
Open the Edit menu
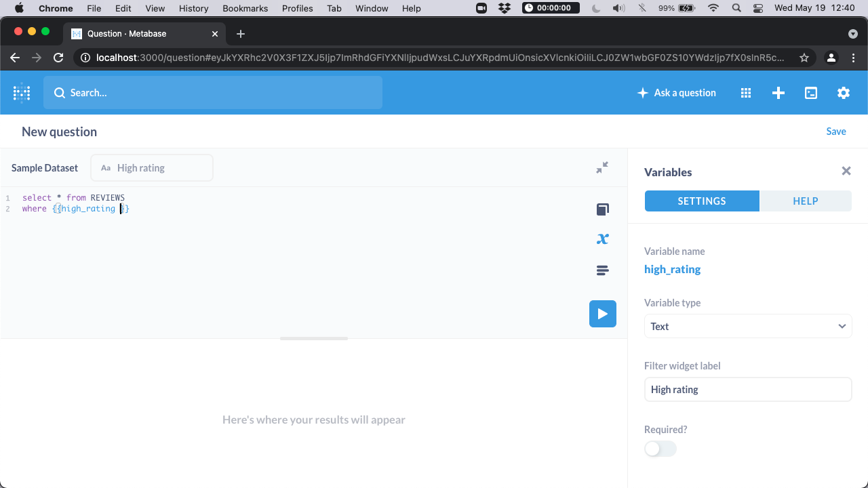pos(123,8)
